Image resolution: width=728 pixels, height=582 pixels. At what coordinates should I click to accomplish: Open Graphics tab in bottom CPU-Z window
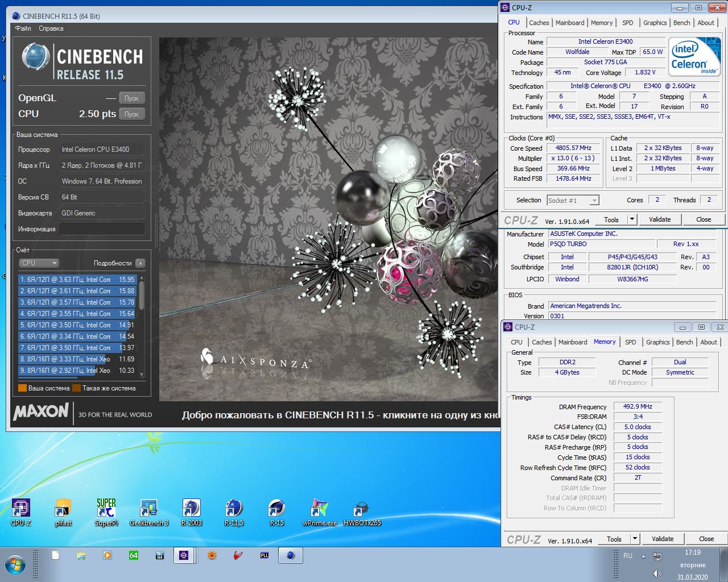[657, 342]
